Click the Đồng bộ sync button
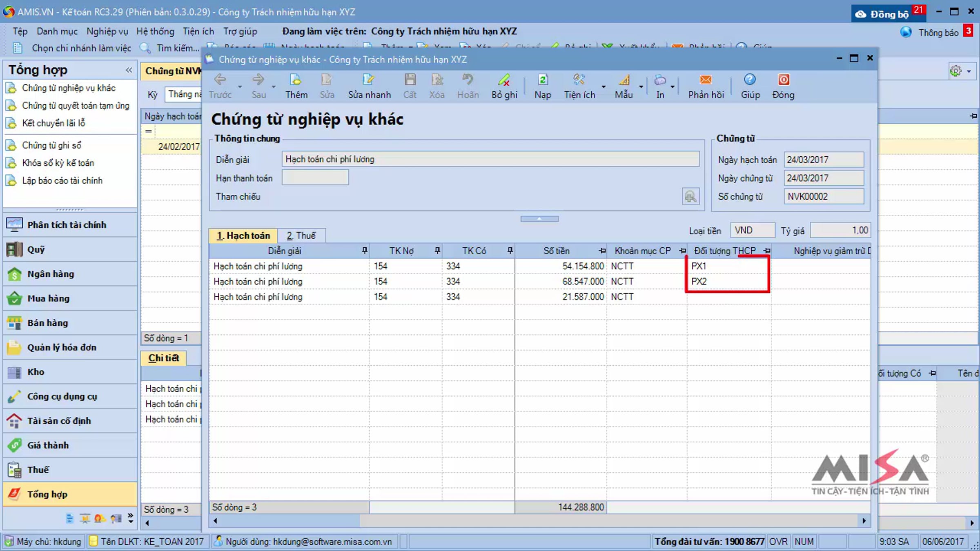Viewport: 980px width, 551px height. click(x=889, y=13)
